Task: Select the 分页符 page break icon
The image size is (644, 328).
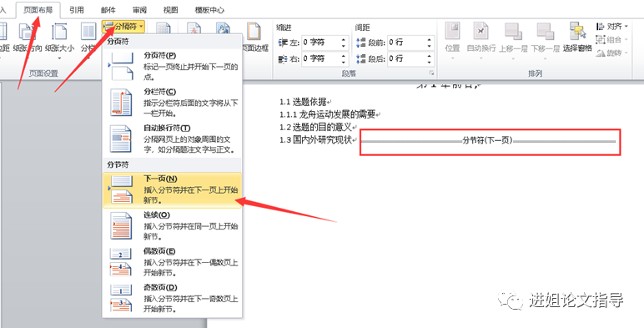Action: (x=121, y=65)
